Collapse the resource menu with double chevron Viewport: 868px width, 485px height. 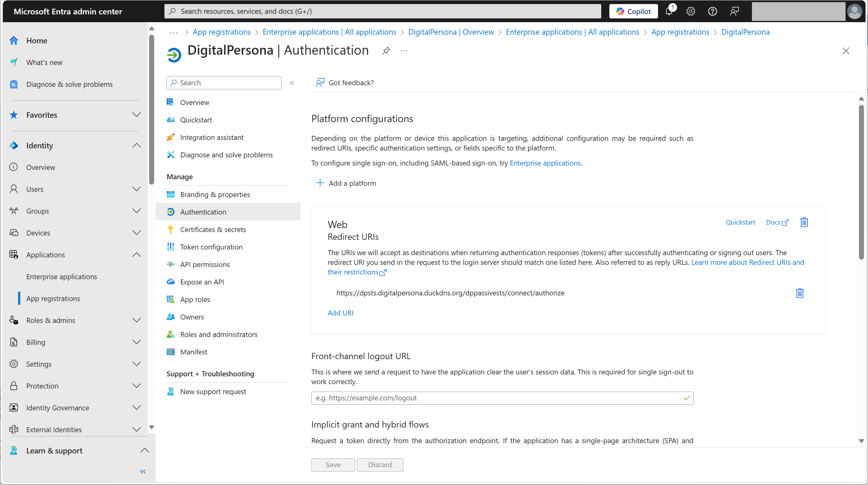292,83
